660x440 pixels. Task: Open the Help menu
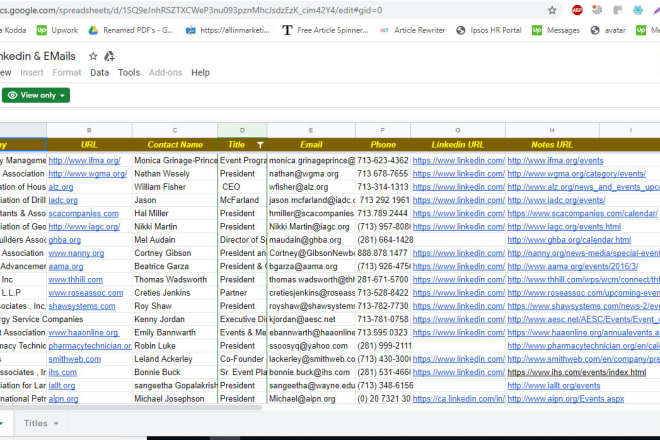pyautogui.click(x=200, y=72)
